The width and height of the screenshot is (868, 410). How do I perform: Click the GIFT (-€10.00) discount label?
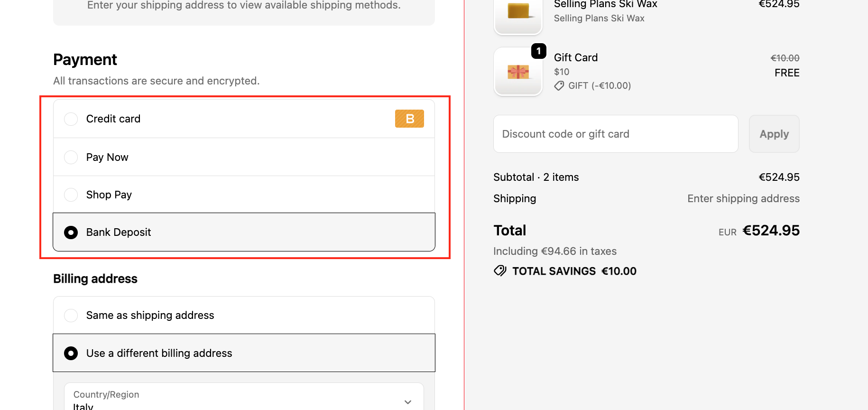[600, 86]
